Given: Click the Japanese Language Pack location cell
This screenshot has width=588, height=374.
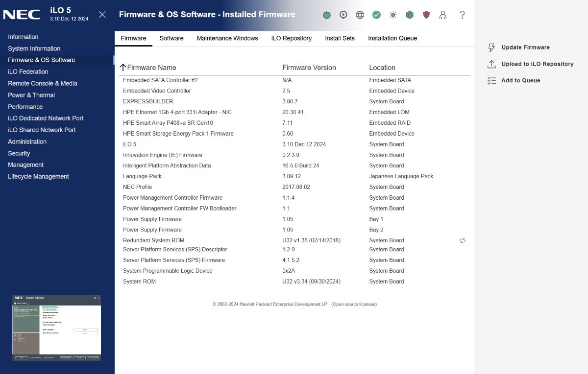Looking at the screenshot, I should coord(401,176).
